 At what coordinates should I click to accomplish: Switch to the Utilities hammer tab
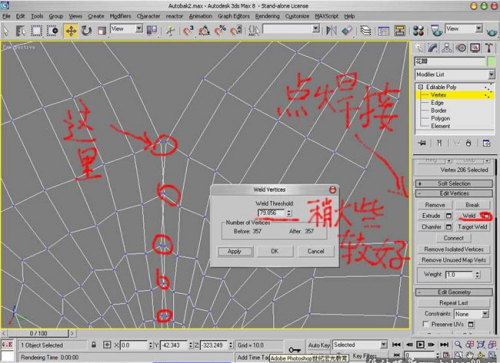489,48
